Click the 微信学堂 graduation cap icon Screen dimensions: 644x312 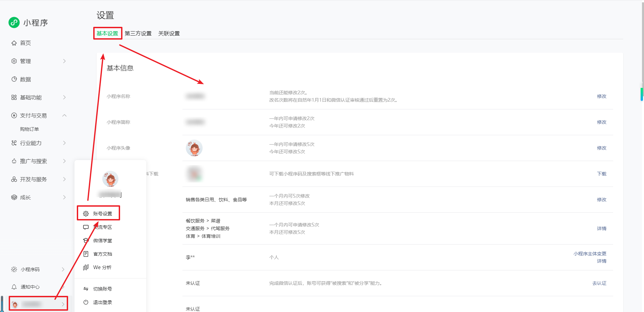tap(86, 241)
